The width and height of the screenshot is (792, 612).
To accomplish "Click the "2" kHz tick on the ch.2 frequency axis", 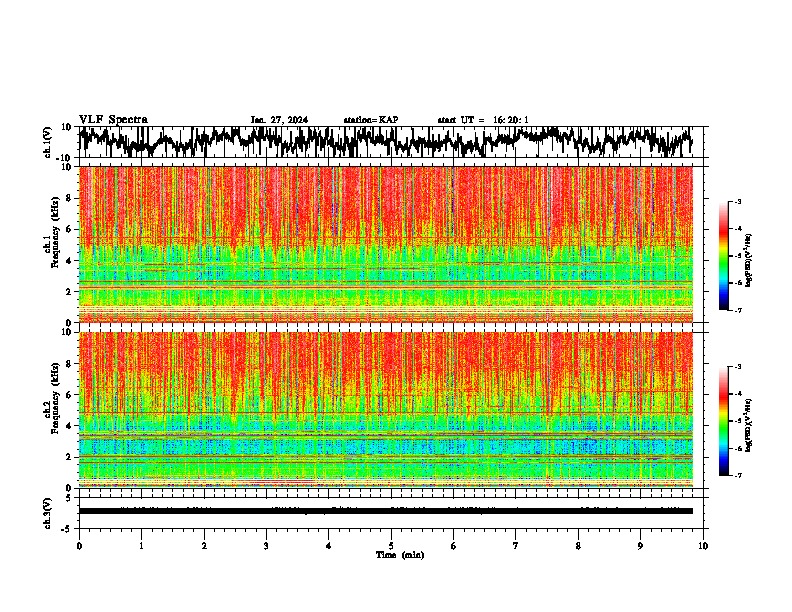I will pyautogui.click(x=70, y=457).
